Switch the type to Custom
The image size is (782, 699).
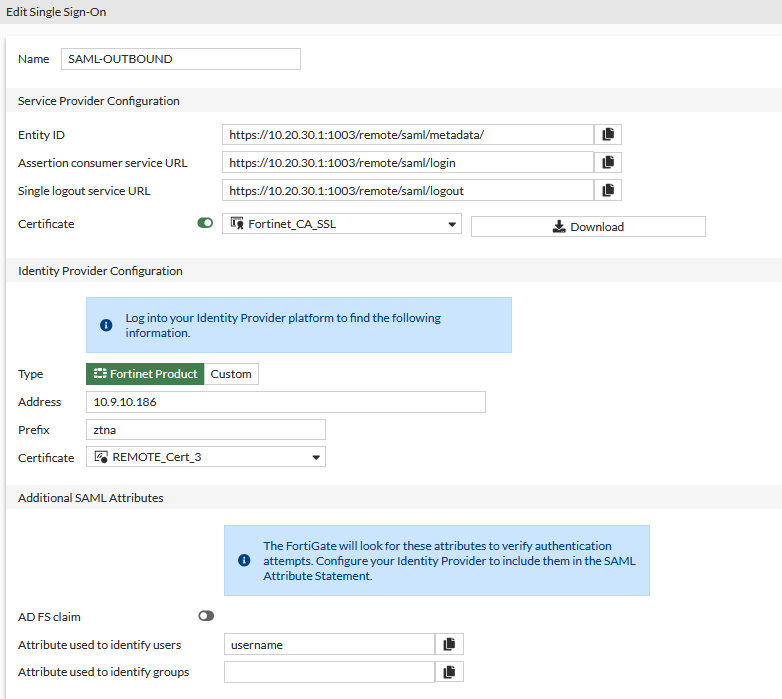pyautogui.click(x=231, y=374)
